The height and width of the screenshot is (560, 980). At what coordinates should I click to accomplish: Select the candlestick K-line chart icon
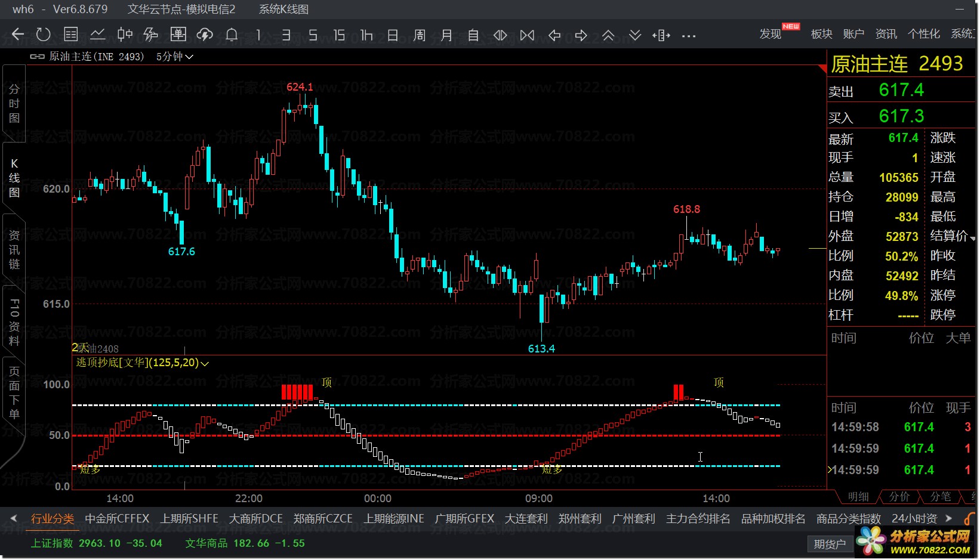tap(124, 35)
